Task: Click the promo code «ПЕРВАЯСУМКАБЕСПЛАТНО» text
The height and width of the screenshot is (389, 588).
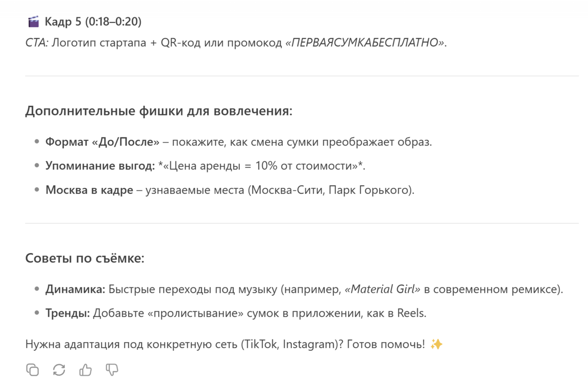Action: (x=364, y=43)
